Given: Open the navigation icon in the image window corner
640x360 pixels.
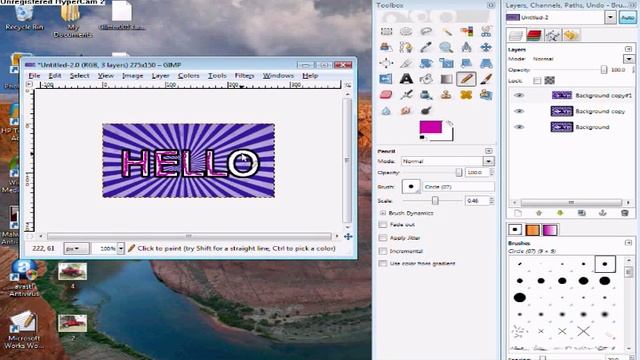Looking at the screenshot, I should 348,236.
